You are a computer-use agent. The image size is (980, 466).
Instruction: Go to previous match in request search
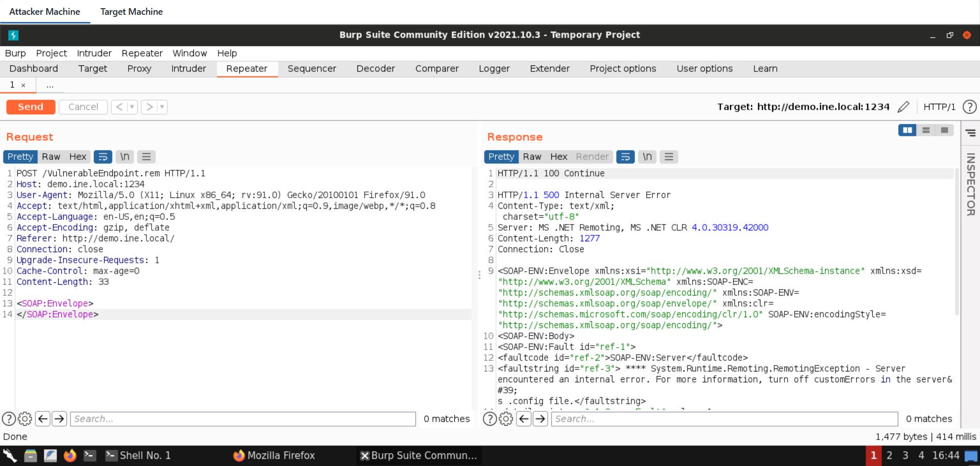pyautogui.click(x=43, y=419)
